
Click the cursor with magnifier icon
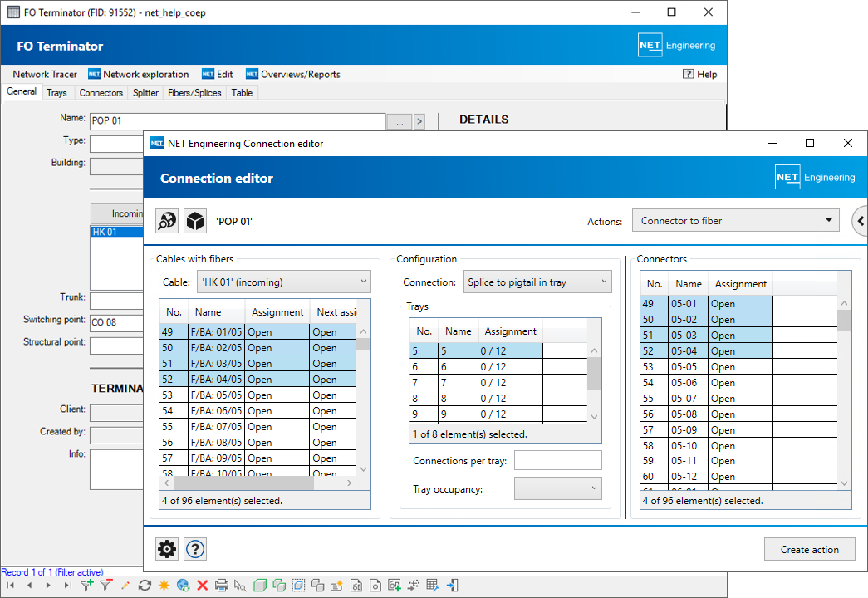pos(240,586)
